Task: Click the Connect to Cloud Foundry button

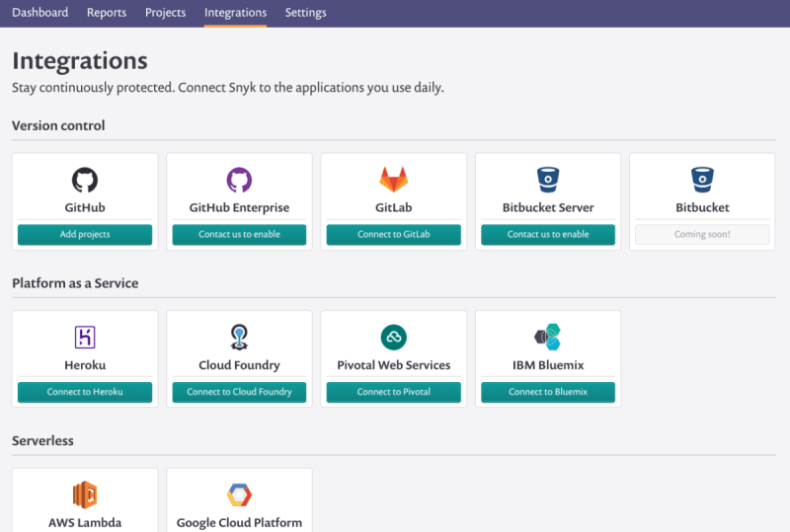Action: click(239, 392)
